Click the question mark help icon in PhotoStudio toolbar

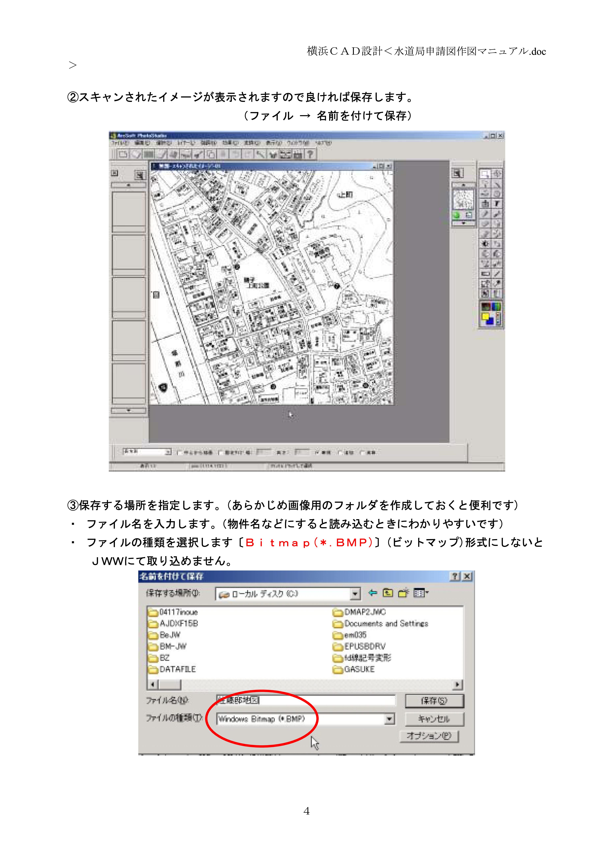point(310,154)
